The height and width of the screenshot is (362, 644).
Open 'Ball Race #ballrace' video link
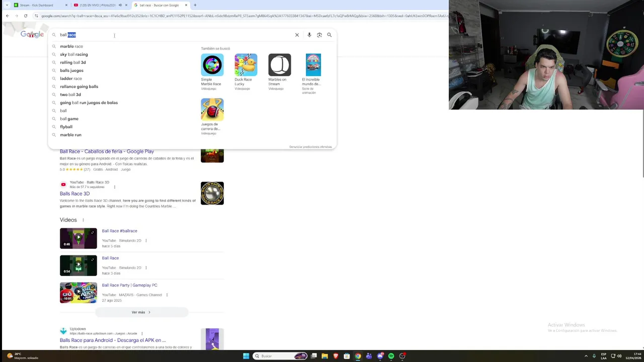(119, 231)
